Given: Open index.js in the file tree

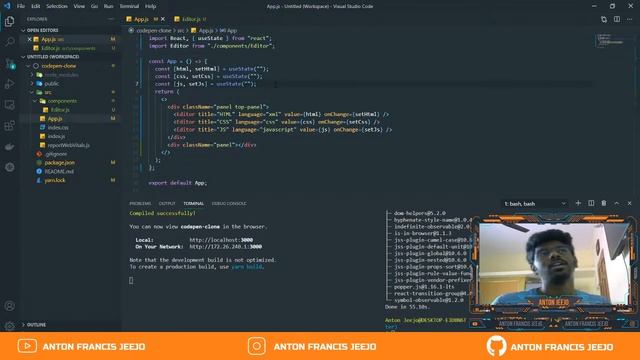Looking at the screenshot, I should pos(56,136).
